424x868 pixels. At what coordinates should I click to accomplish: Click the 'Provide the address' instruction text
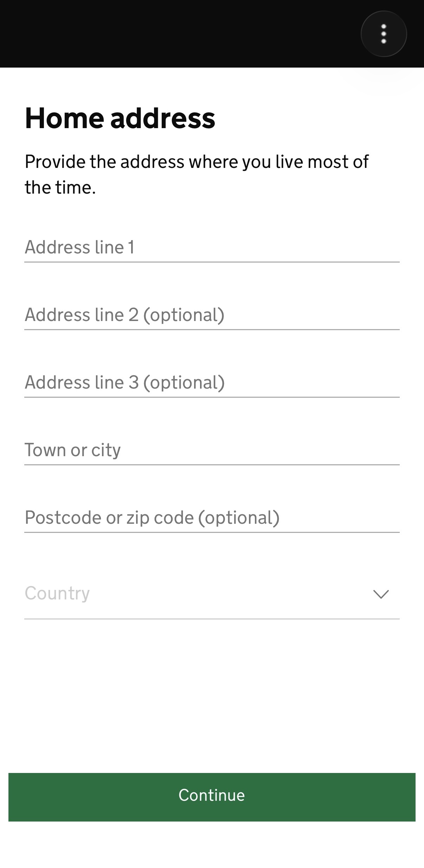coord(196,174)
